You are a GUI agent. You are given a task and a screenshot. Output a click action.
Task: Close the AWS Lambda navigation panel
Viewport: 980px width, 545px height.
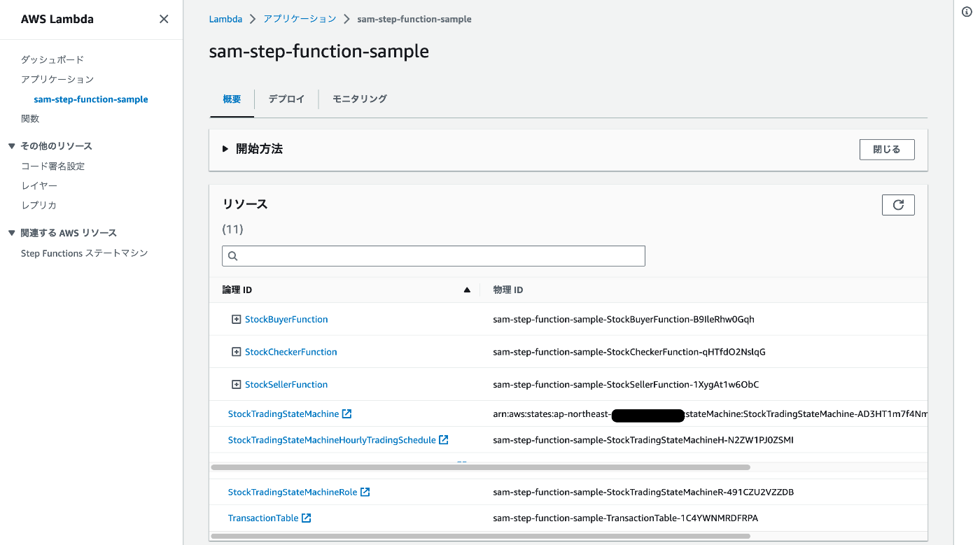pos(164,19)
